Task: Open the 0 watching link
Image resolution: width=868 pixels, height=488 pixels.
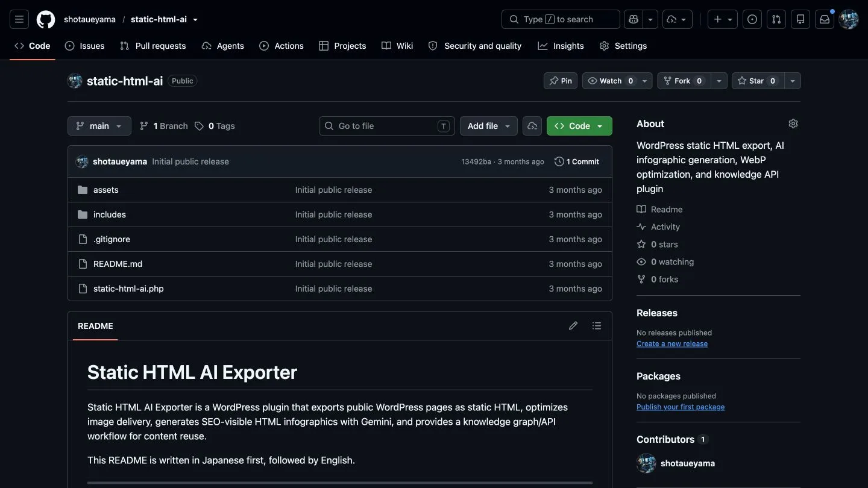Action: (x=665, y=261)
